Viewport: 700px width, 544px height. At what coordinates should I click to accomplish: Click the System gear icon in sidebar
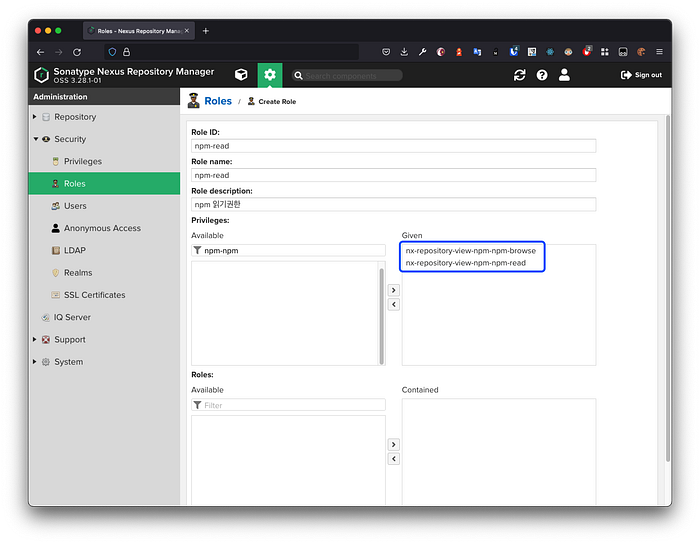click(x=46, y=362)
